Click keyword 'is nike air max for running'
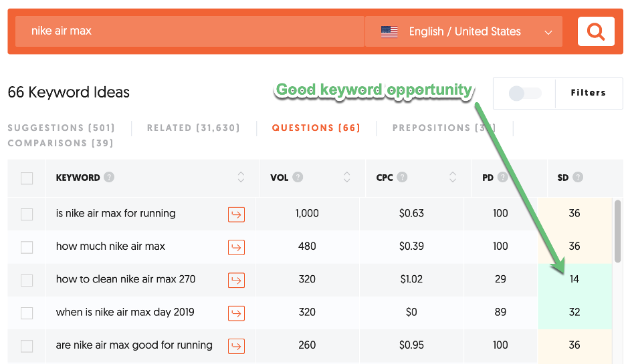This screenshot has height=364, width=628. (x=116, y=213)
